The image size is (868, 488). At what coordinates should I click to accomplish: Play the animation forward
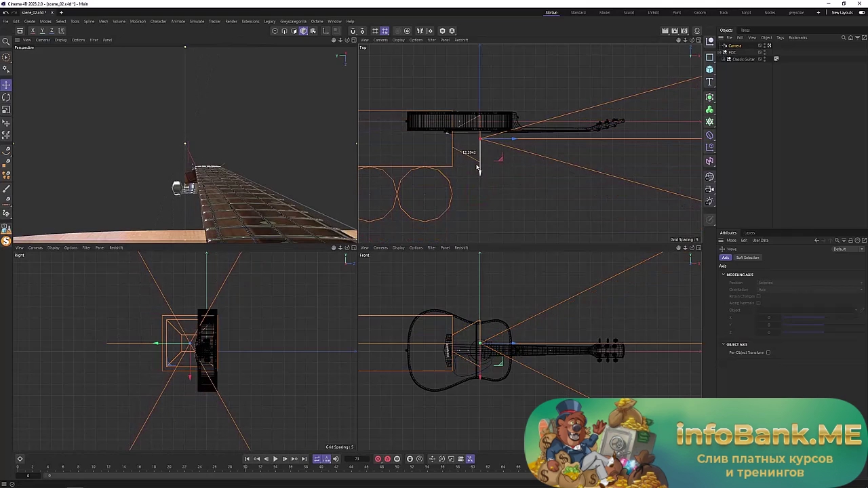pyautogui.click(x=275, y=459)
